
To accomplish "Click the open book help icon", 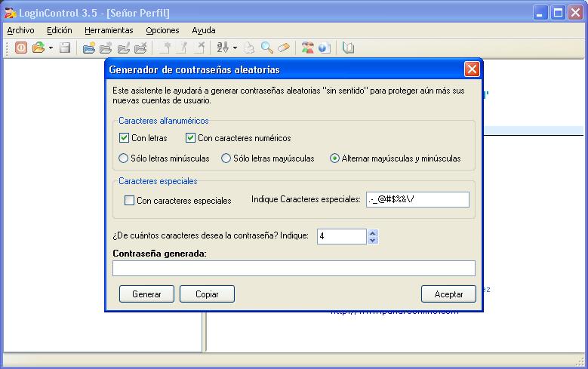I will pos(349,48).
